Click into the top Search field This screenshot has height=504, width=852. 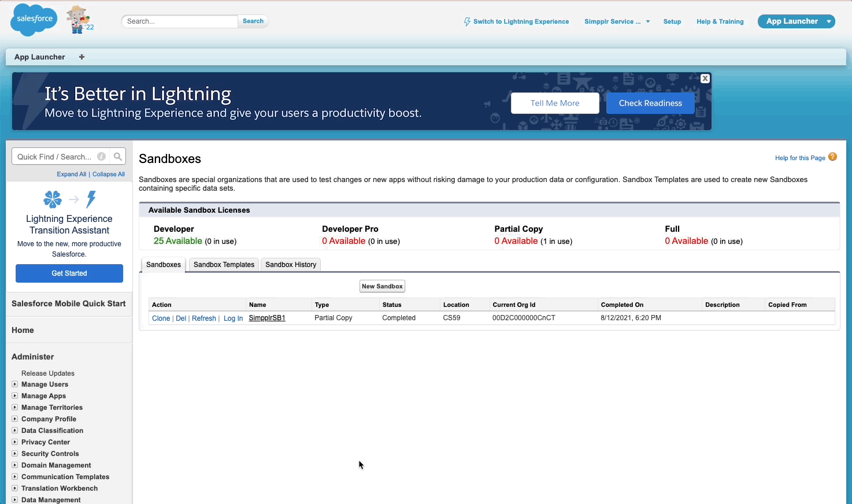click(180, 21)
